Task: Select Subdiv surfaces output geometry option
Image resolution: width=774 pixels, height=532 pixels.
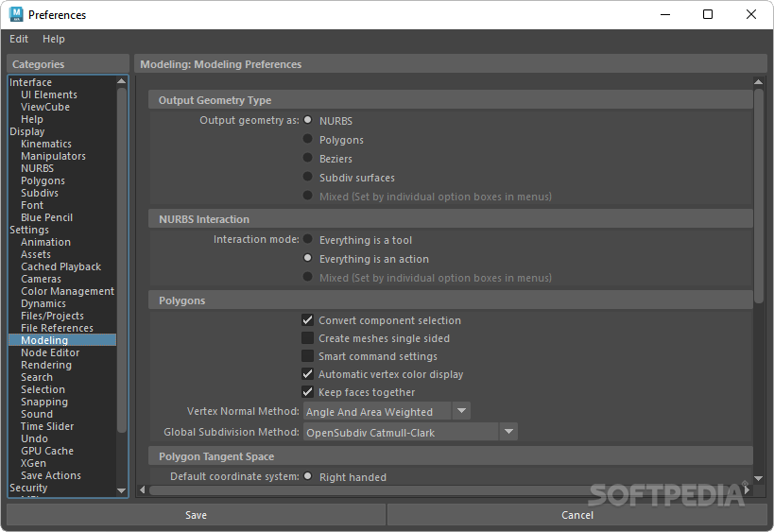Action: [307, 177]
